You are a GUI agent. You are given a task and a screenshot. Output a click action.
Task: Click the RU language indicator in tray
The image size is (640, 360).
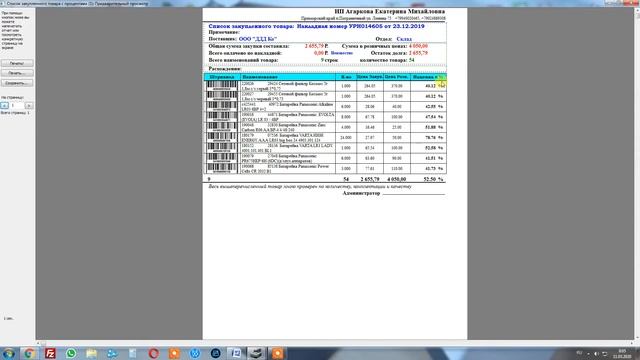[579, 353]
